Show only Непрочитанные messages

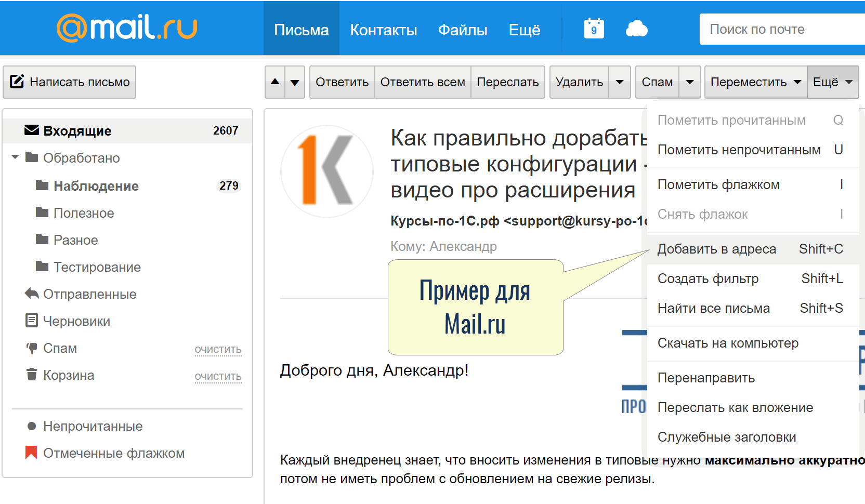pyautogui.click(x=93, y=426)
